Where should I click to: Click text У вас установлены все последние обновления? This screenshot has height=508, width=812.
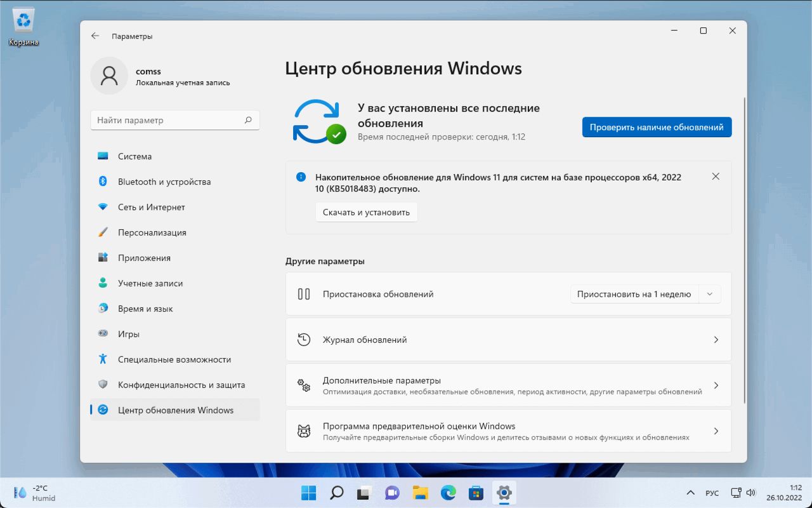pyautogui.click(x=449, y=116)
